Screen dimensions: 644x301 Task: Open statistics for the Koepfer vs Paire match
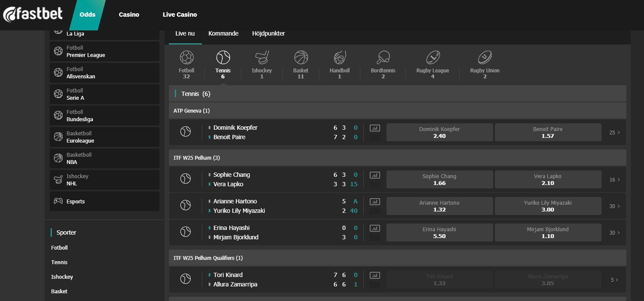374,127
